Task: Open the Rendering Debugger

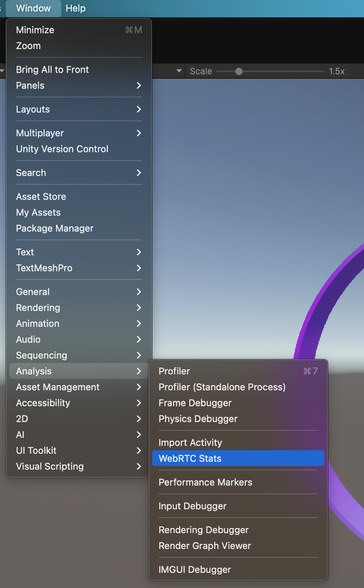Action: tap(238, 530)
